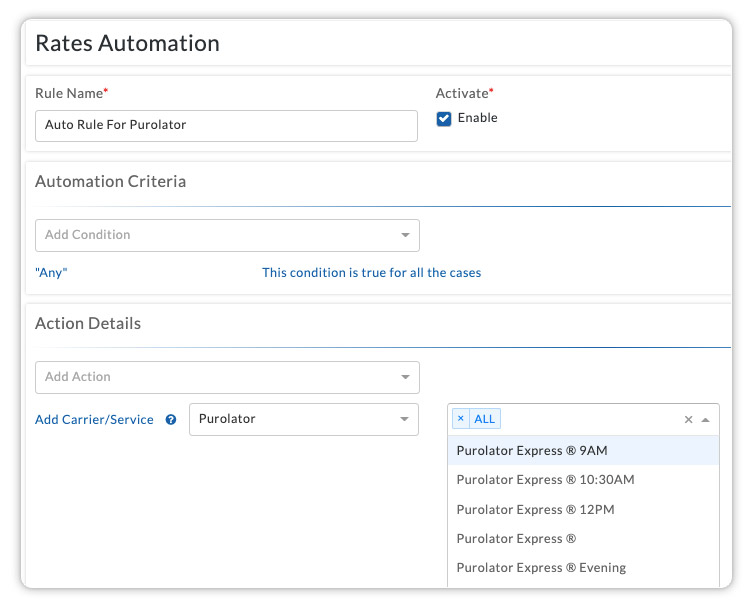Viewport: 750px width, 609px height.
Task: Select Purolator Express ® 10:30AM option
Action: pyautogui.click(x=583, y=479)
